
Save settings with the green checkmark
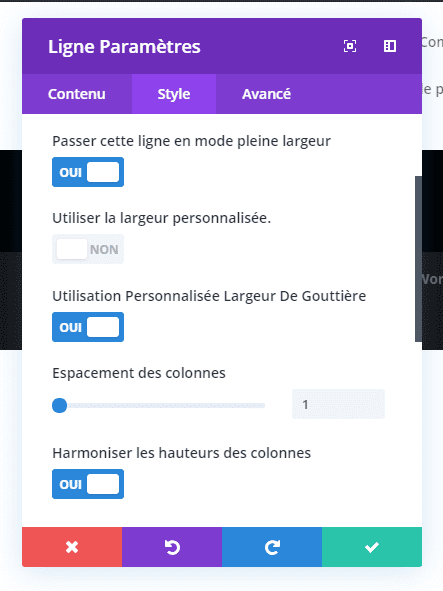coord(372,547)
